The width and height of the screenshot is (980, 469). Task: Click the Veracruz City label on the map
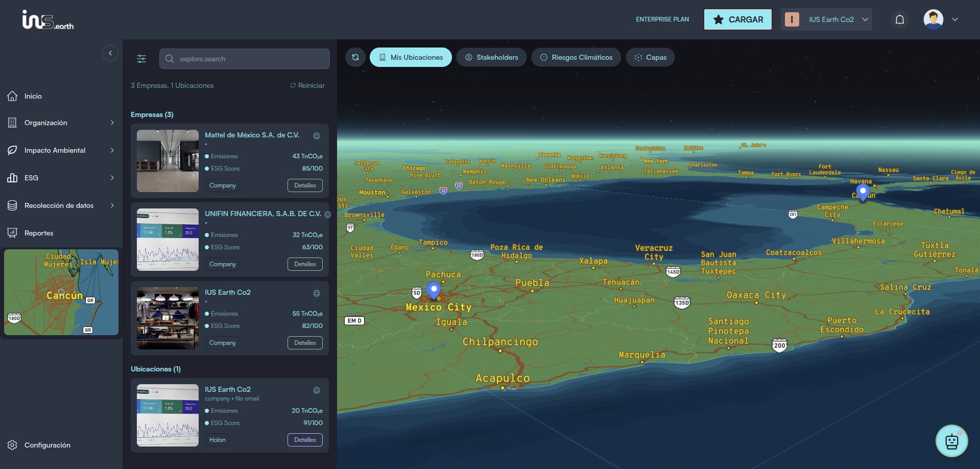(654, 252)
